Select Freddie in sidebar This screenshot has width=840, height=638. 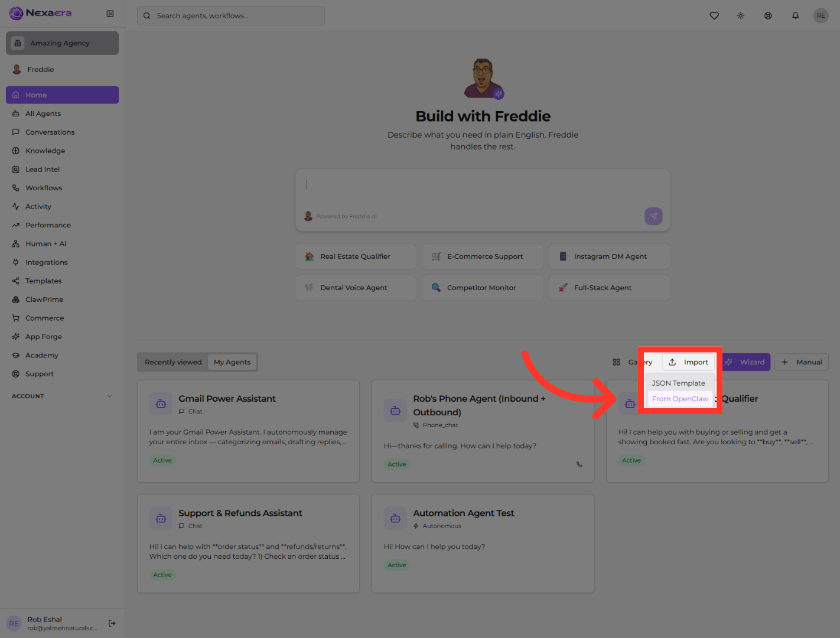pyautogui.click(x=62, y=70)
